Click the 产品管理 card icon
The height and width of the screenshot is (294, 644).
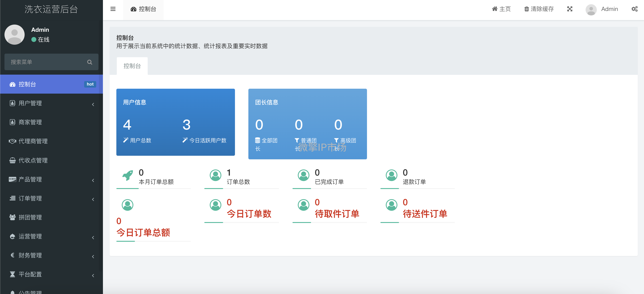[x=13, y=179]
